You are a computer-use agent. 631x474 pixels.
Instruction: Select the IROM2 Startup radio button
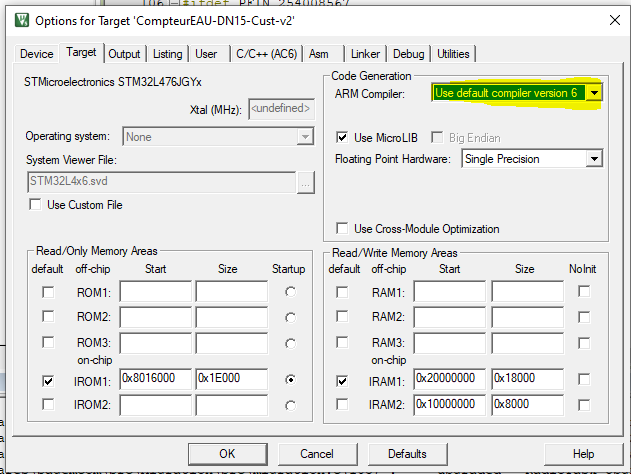point(290,405)
